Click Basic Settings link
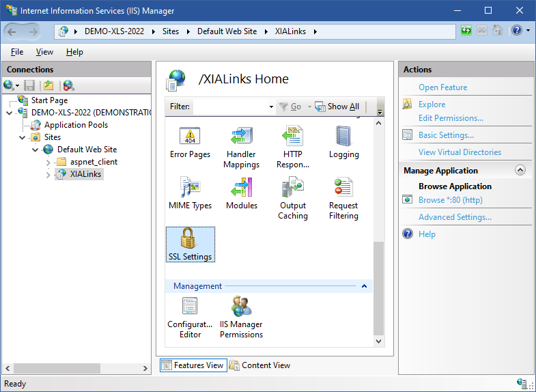This screenshot has height=392, width=536. (x=446, y=135)
